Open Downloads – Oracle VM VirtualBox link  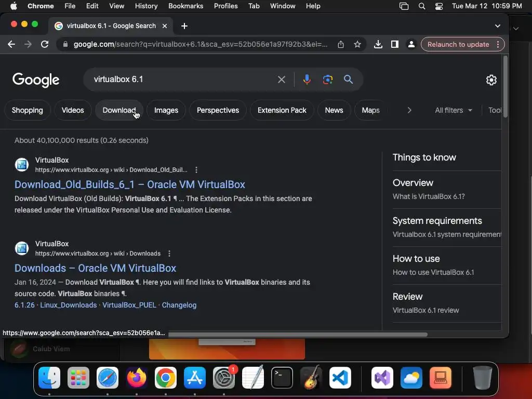click(x=96, y=268)
